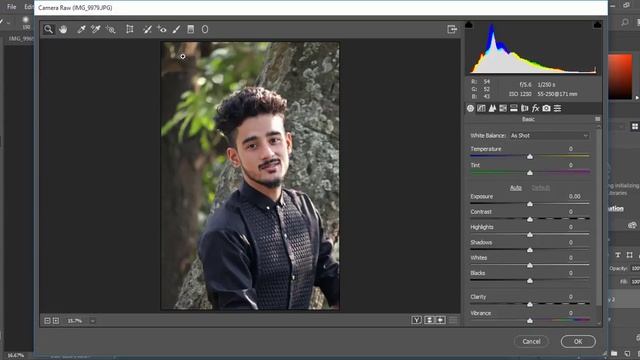Select the Adjustment Brush tool
Viewport: 640px width, 360px height.
(x=176, y=29)
